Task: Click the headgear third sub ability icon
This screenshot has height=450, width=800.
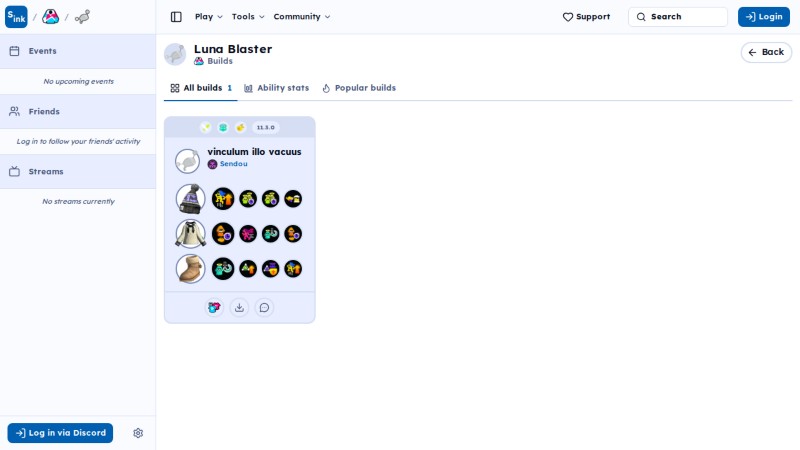Action: click(x=293, y=198)
